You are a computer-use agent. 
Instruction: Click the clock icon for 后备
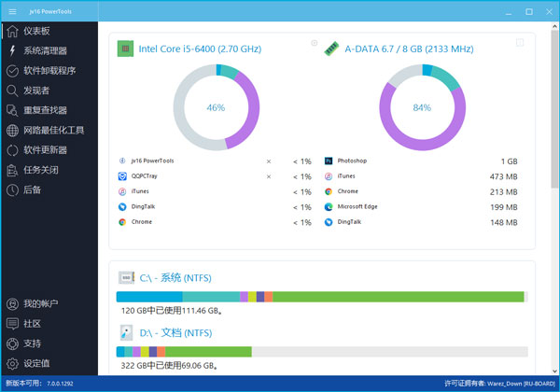coord(12,189)
